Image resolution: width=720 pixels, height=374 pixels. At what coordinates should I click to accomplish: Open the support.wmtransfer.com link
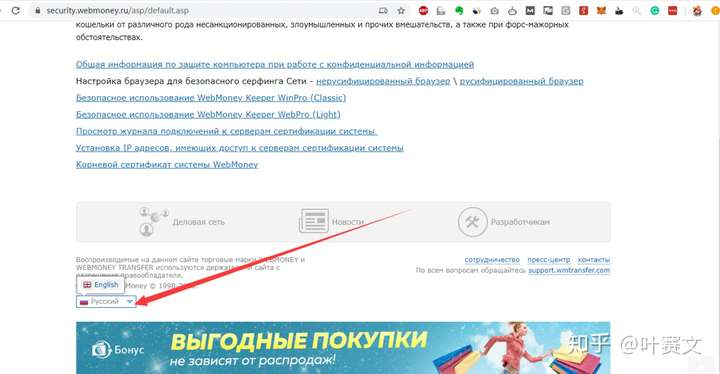[569, 270]
